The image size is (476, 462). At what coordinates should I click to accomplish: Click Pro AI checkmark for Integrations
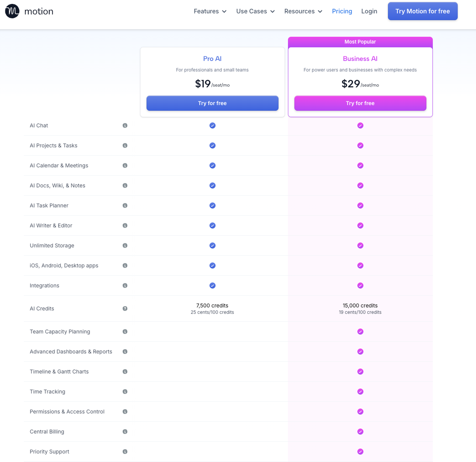212,285
